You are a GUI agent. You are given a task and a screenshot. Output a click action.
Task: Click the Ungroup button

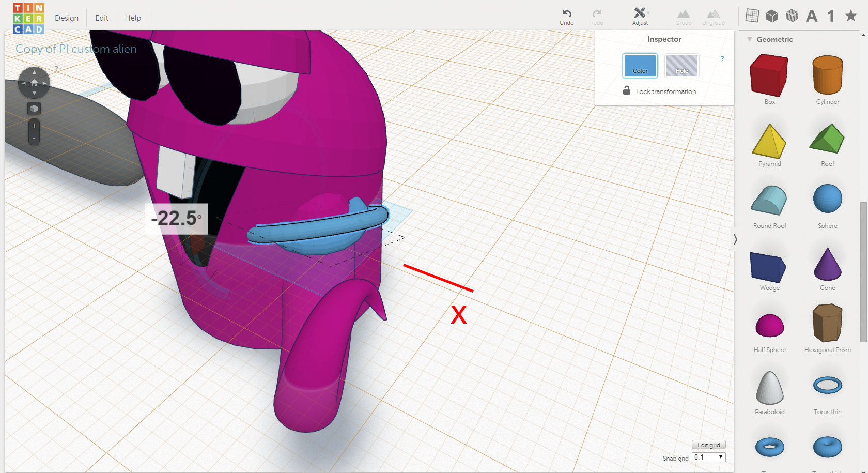714,17
